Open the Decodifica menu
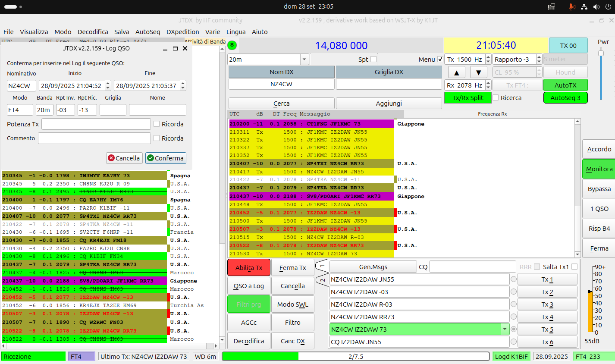 93,31
